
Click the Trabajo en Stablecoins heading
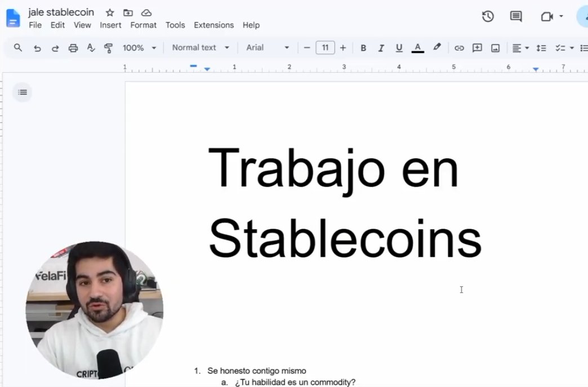tap(345, 203)
